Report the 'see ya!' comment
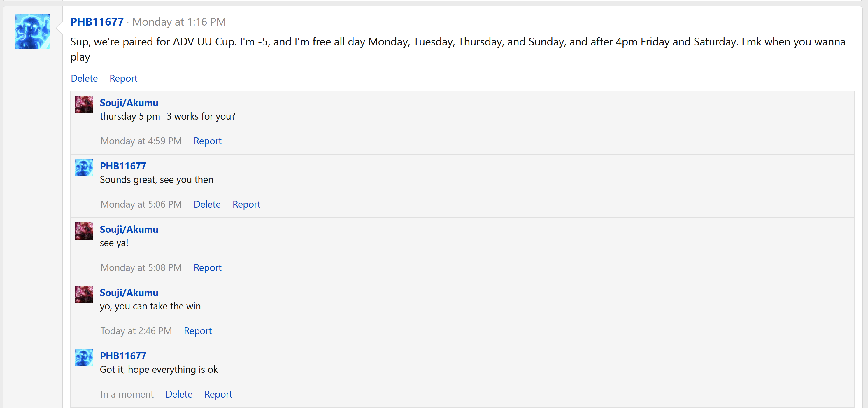The height and width of the screenshot is (408, 868). coord(207,268)
